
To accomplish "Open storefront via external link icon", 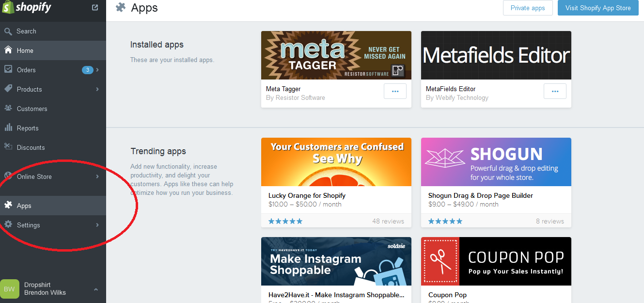I will pos(95,7).
